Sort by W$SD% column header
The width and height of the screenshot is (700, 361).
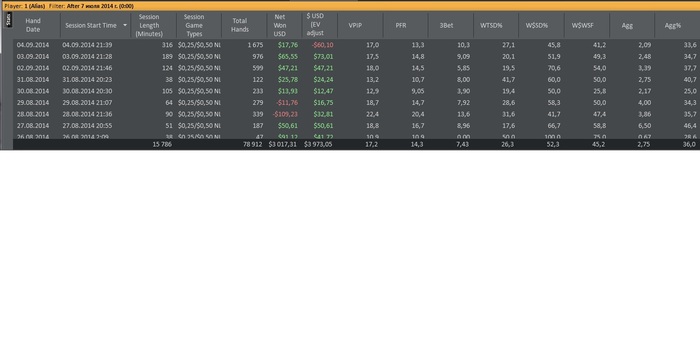click(537, 25)
